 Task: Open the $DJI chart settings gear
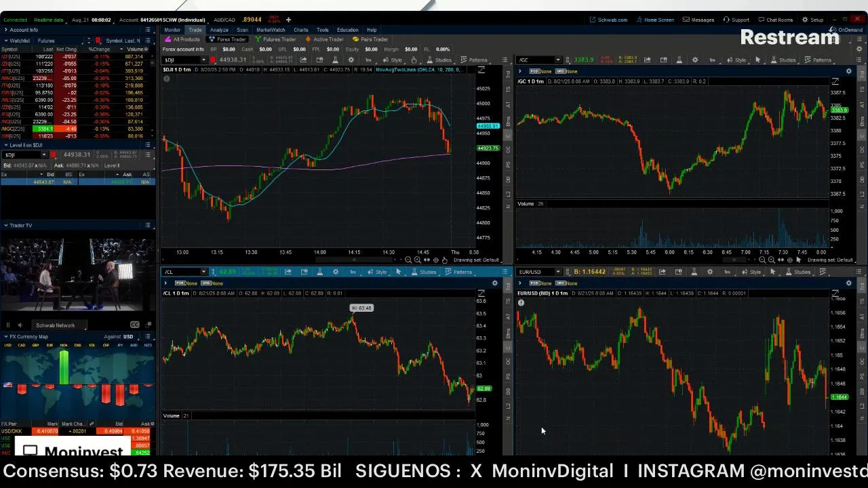(x=351, y=60)
